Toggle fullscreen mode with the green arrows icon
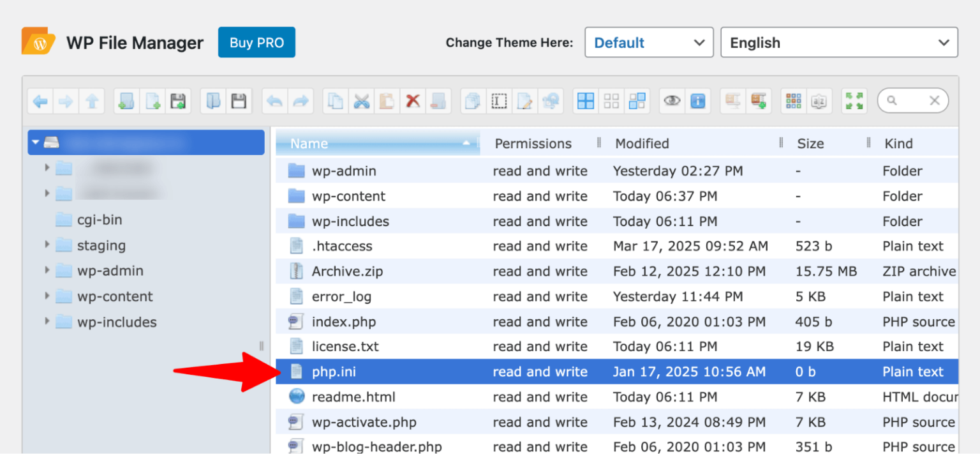The width and height of the screenshot is (980, 454). (854, 101)
